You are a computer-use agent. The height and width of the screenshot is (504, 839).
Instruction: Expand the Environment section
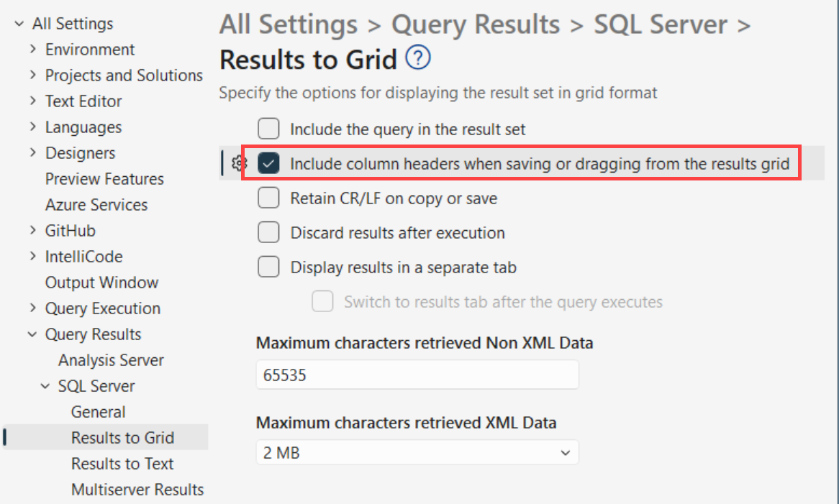click(x=33, y=49)
